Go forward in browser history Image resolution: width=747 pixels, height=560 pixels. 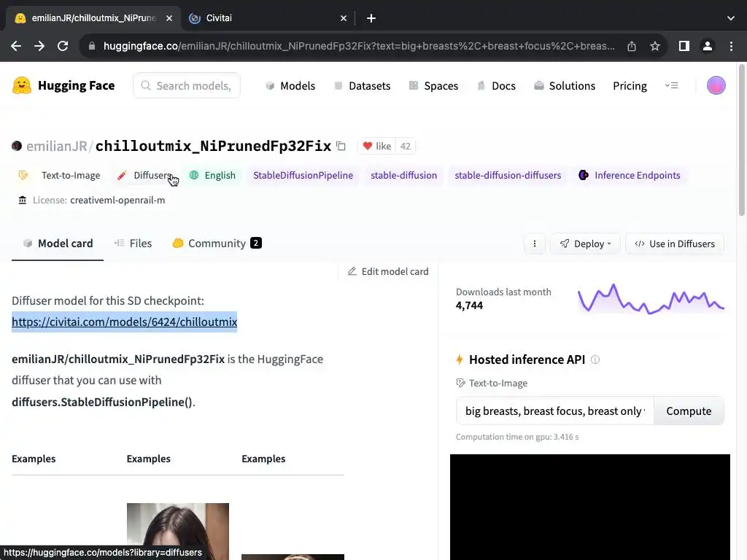point(39,46)
